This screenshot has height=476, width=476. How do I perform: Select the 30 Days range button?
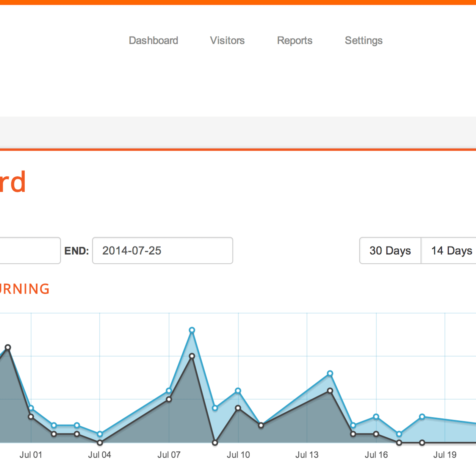click(390, 250)
